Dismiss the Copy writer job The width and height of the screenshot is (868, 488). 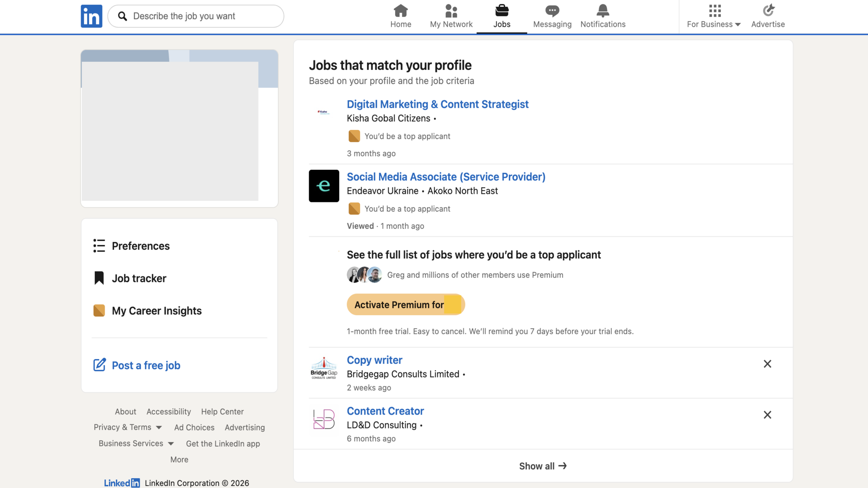[x=767, y=364]
